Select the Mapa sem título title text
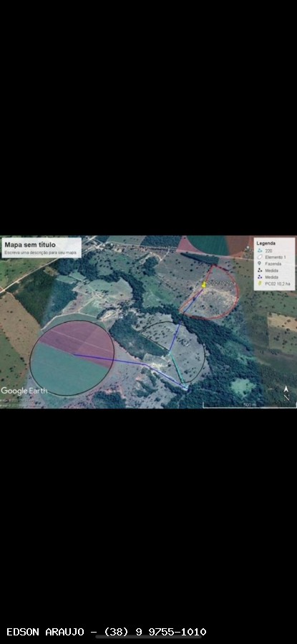This screenshot has height=644, width=297. click(30, 245)
